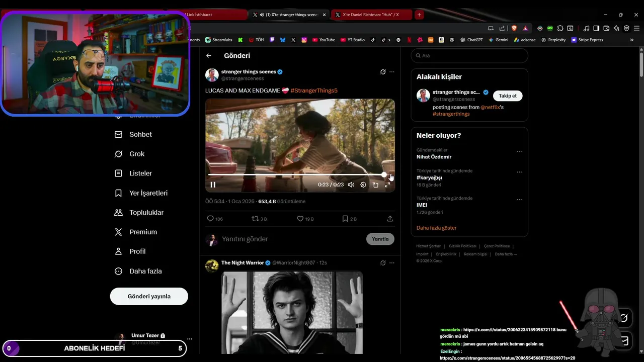This screenshot has width=644, height=362.
Task: Open the Instagram bookmark icon
Action: pos(304,40)
